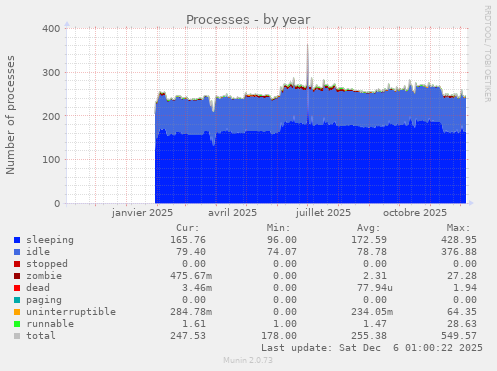The image size is (497, 371).
Task: Click the y-axis tick label 400
Action: pos(51,29)
